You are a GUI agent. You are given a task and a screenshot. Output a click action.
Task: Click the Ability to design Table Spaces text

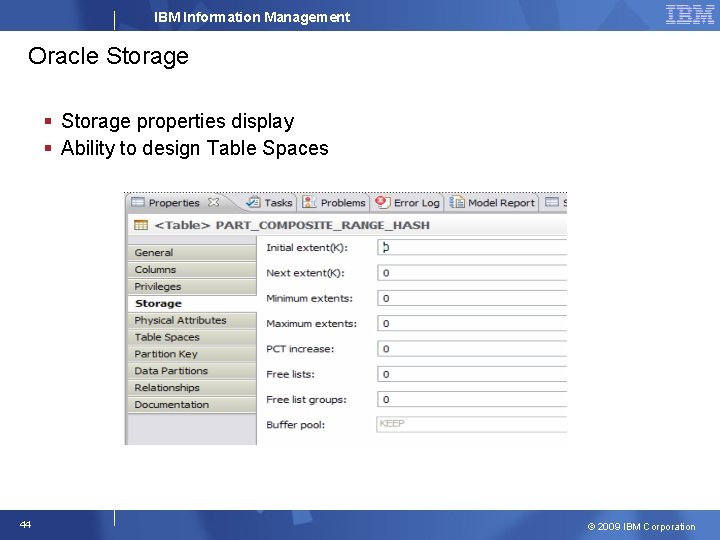coord(195,148)
